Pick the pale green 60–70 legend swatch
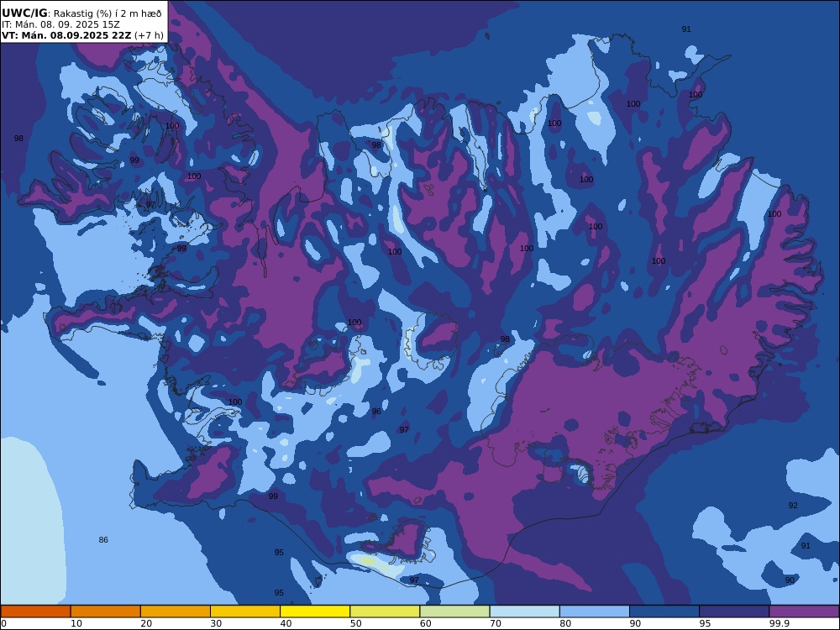 coord(454,612)
